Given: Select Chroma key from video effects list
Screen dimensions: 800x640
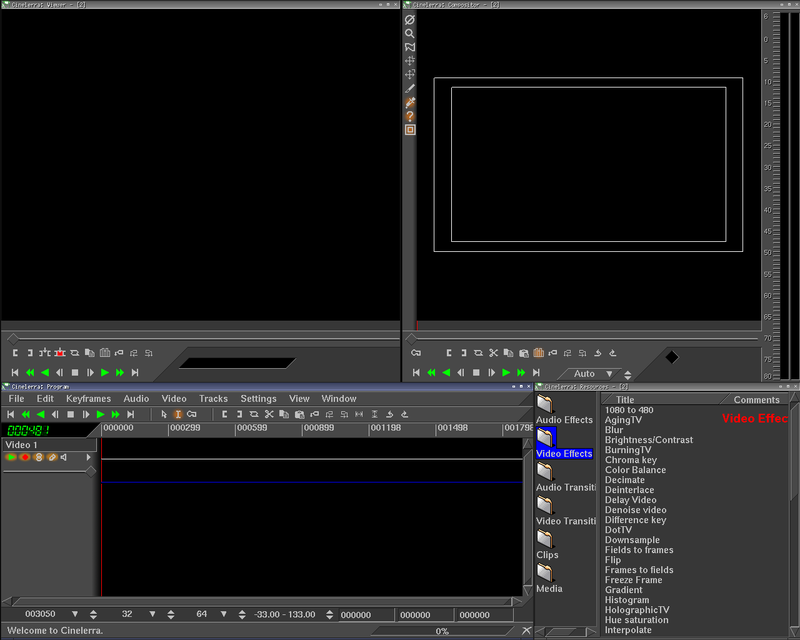Looking at the screenshot, I should [x=629, y=460].
